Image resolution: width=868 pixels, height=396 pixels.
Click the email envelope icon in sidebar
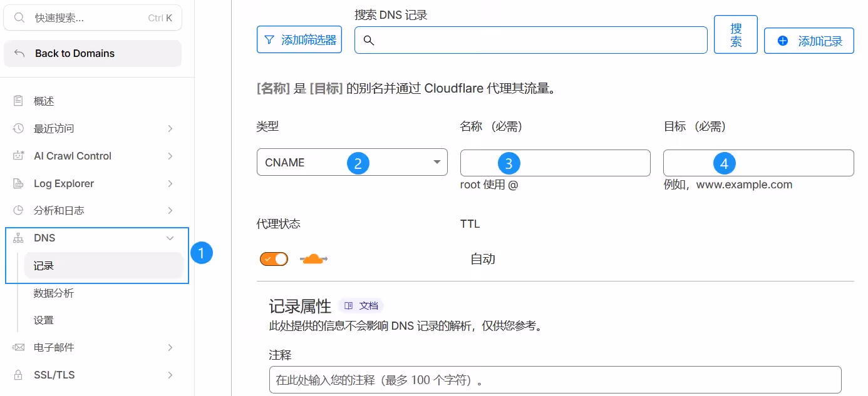(18, 347)
